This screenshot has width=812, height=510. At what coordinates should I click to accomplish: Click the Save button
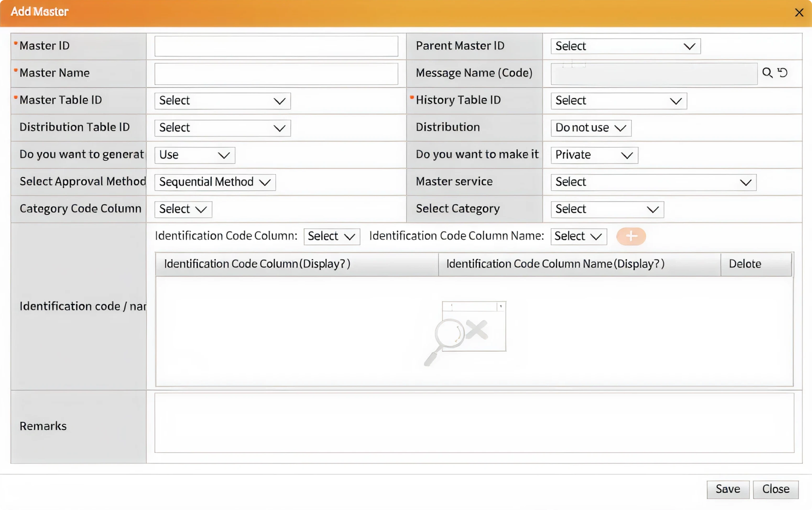pos(727,489)
